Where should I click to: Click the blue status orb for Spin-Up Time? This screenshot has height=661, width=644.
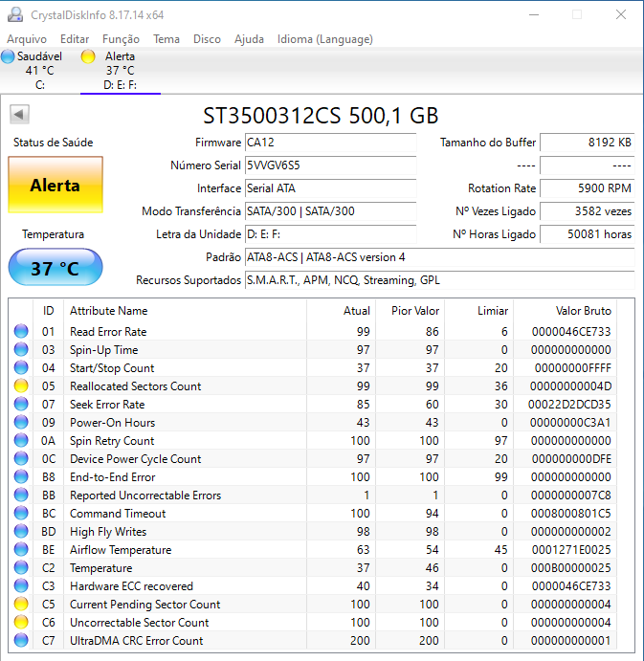tap(21, 349)
